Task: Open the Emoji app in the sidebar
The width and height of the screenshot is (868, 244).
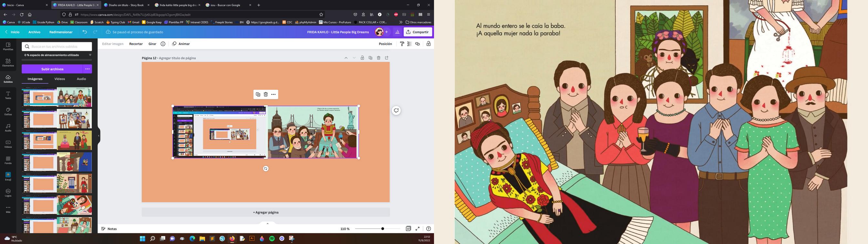Action: tap(8, 177)
